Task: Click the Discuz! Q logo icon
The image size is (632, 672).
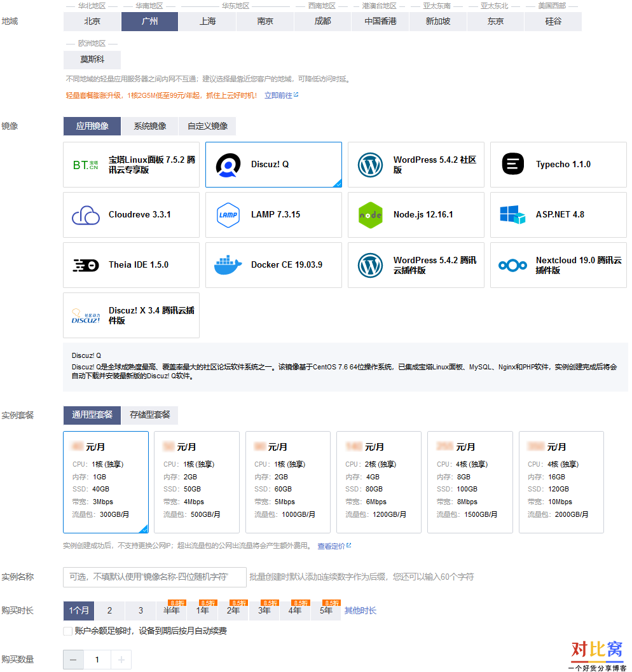Action: pyautogui.click(x=228, y=165)
